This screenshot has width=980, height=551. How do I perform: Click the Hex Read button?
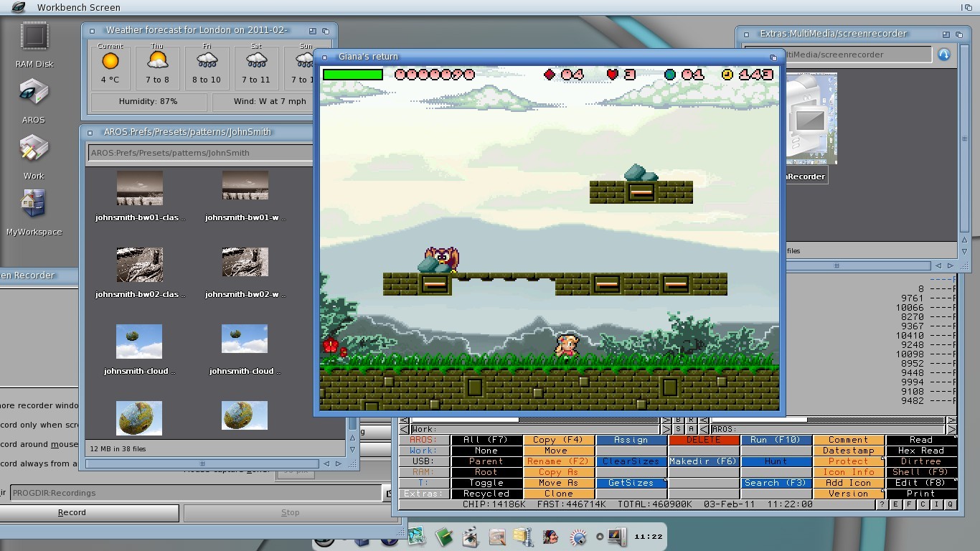(x=921, y=451)
